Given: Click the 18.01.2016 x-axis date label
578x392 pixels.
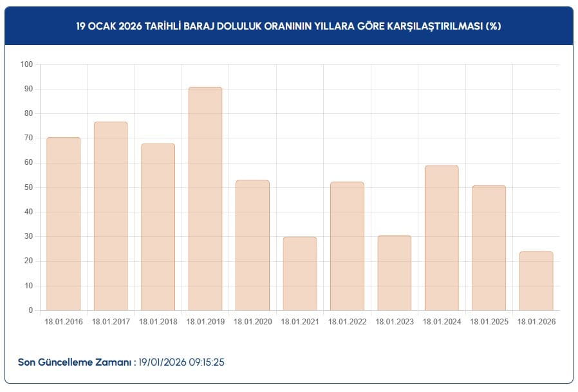Looking at the screenshot, I should 63,321.
